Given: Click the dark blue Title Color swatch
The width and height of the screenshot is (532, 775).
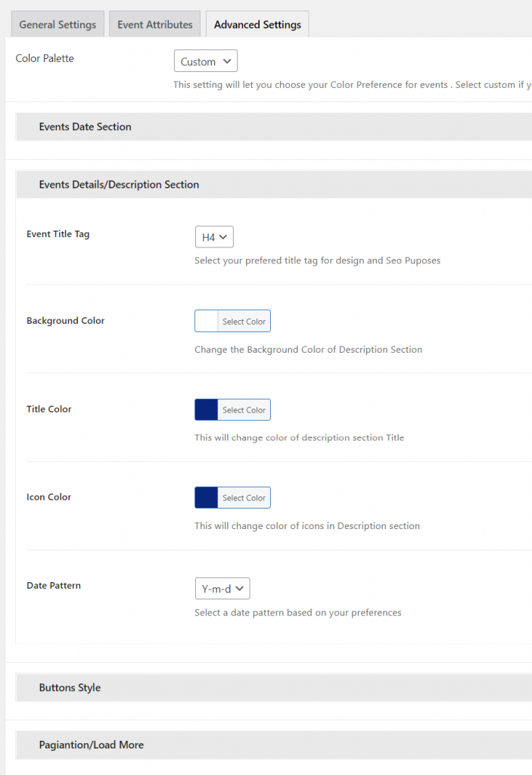Looking at the screenshot, I should pos(207,409).
